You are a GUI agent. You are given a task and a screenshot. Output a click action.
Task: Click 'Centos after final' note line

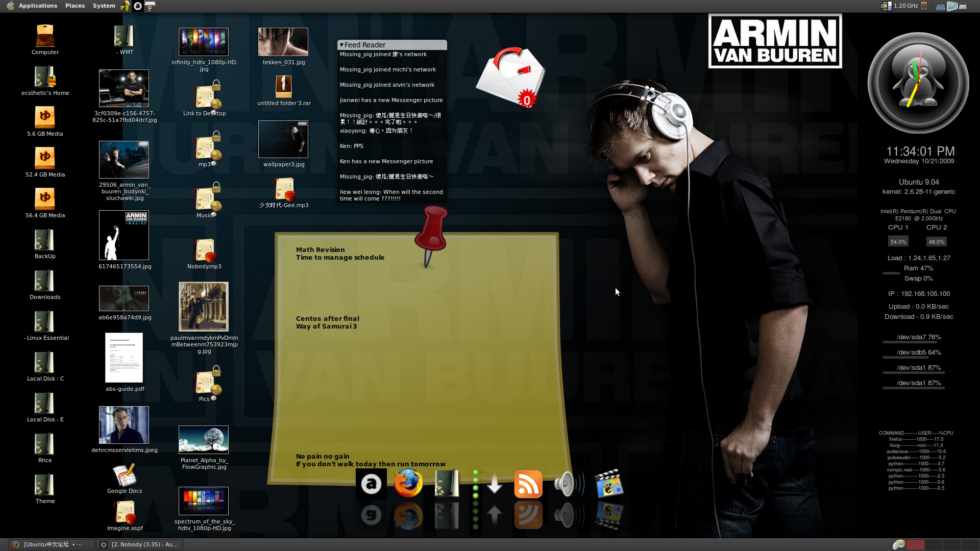[x=328, y=318]
